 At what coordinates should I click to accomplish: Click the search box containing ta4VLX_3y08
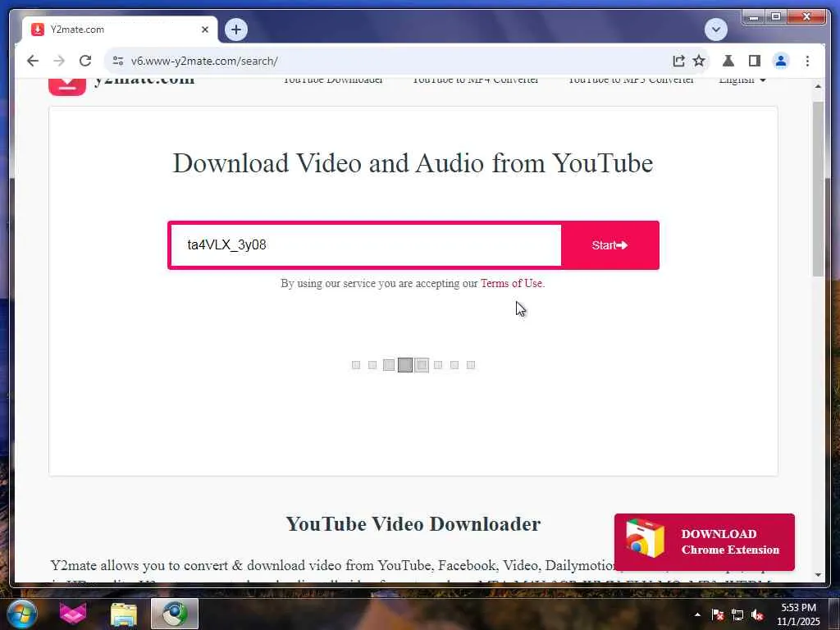(366, 244)
